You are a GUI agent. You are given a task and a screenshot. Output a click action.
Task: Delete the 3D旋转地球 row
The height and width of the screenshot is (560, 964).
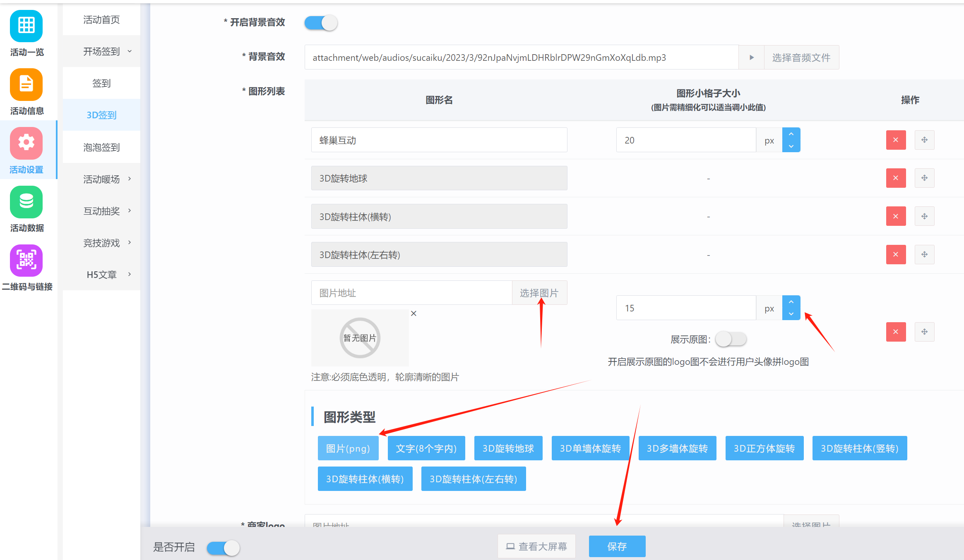896,178
